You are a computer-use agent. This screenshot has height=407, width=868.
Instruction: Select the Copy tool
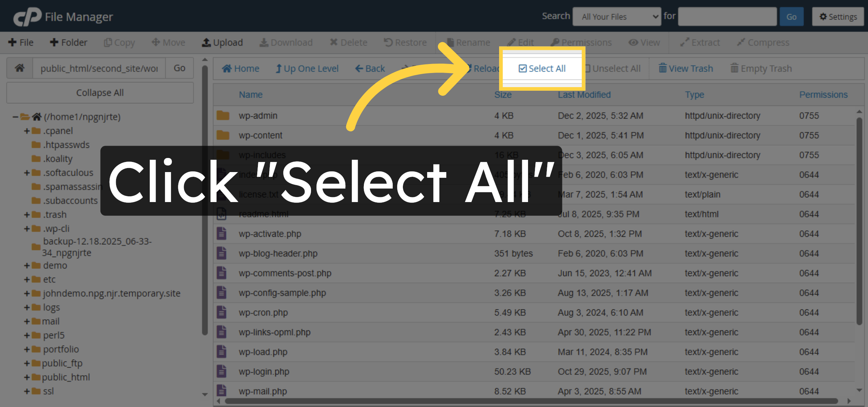119,42
